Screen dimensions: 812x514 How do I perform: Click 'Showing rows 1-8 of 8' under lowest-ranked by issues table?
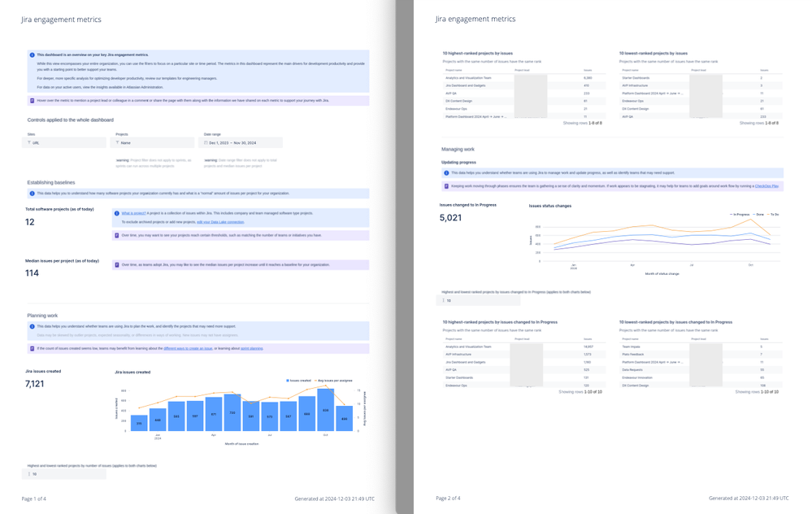click(758, 124)
